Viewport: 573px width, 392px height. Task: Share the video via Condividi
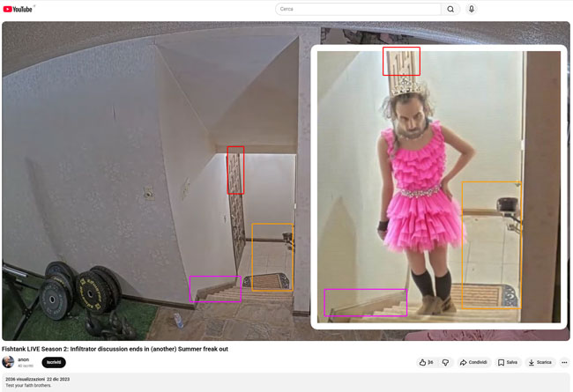click(473, 362)
